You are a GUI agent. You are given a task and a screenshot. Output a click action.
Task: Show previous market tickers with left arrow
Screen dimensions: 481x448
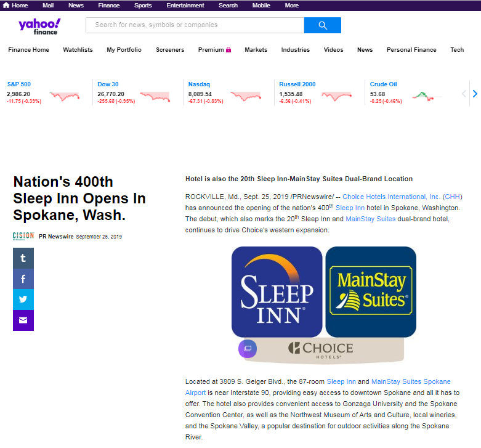(464, 94)
